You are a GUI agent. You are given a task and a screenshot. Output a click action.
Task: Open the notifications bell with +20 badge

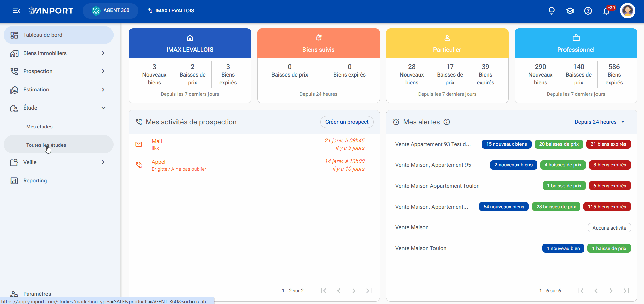point(607,11)
